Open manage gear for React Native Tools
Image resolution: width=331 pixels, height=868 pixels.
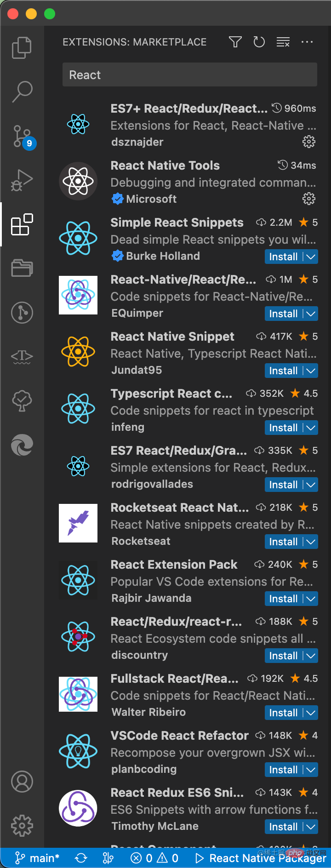click(x=308, y=199)
